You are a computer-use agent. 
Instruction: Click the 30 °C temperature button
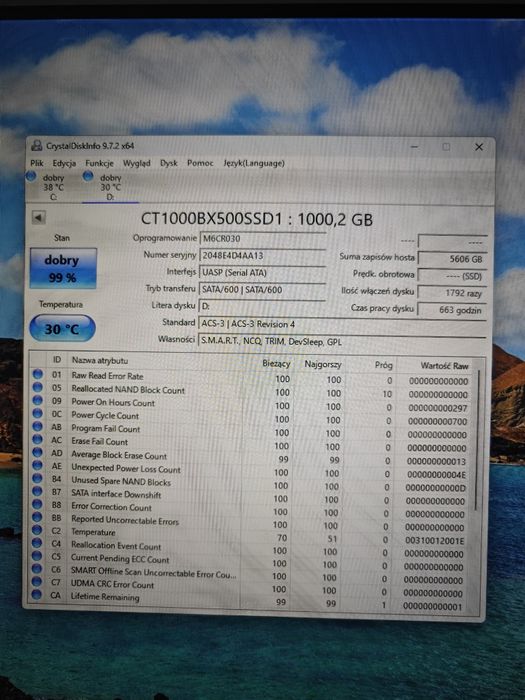click(62, 329)
